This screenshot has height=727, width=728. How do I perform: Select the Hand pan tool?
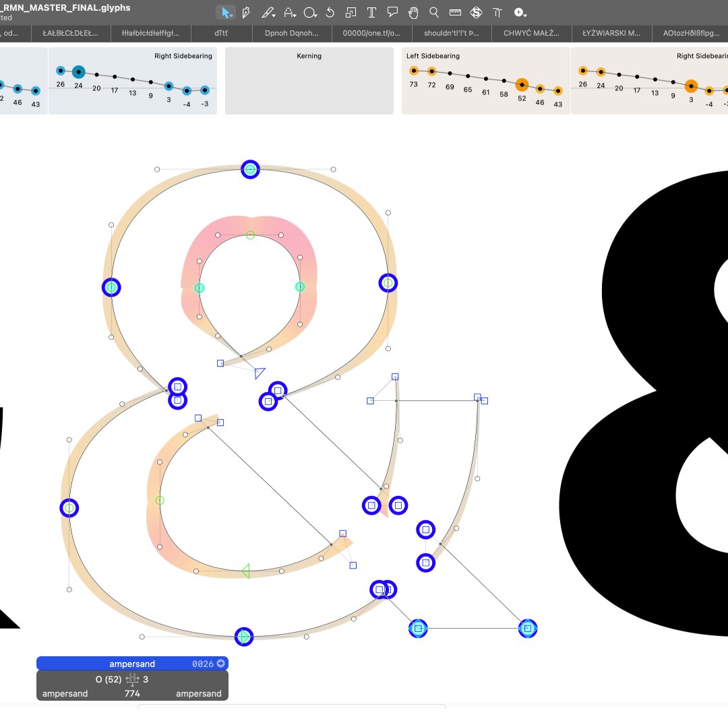point(413,13)
